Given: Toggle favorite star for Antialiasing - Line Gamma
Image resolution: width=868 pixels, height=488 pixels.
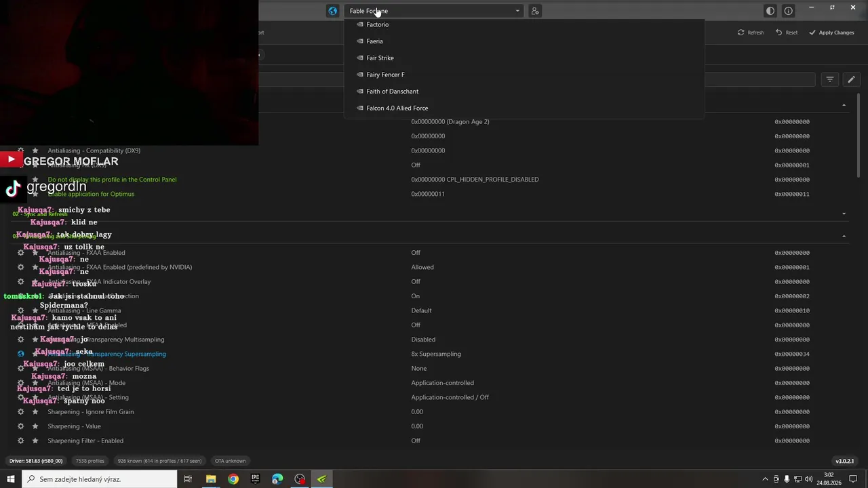Looking at the screenshot, I should [35, 310].
